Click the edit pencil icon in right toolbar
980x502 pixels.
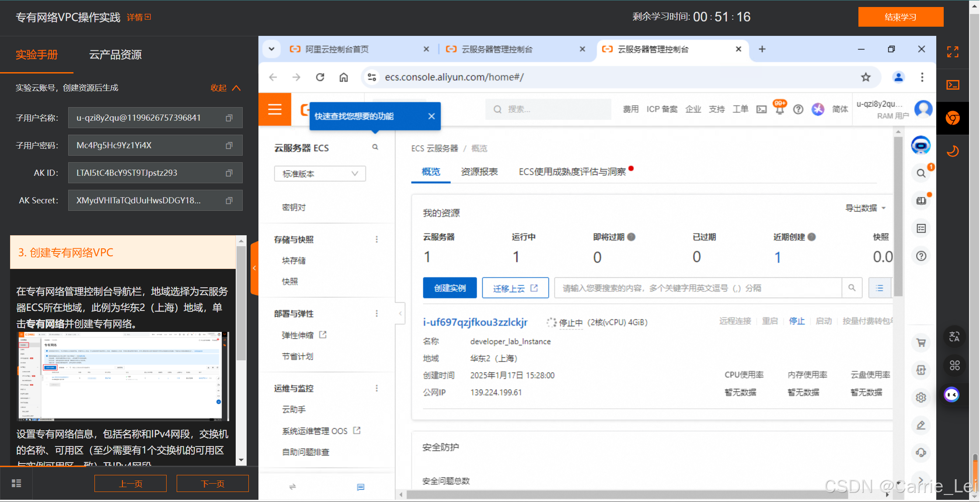[921, 425]
